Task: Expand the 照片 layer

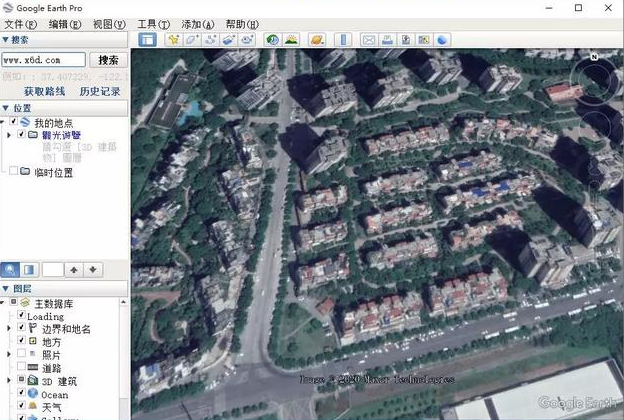Action: pos(9,354)
